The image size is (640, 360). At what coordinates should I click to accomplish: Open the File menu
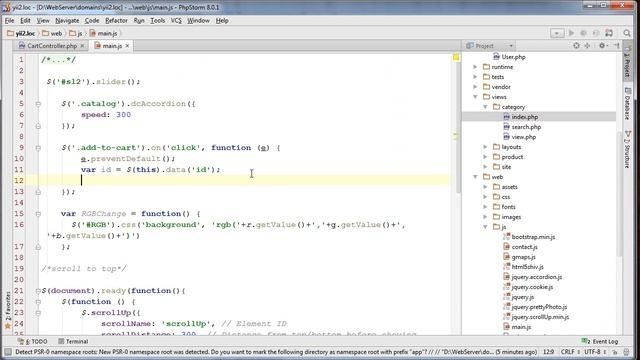pyautogui.click(x=9, y=20)
